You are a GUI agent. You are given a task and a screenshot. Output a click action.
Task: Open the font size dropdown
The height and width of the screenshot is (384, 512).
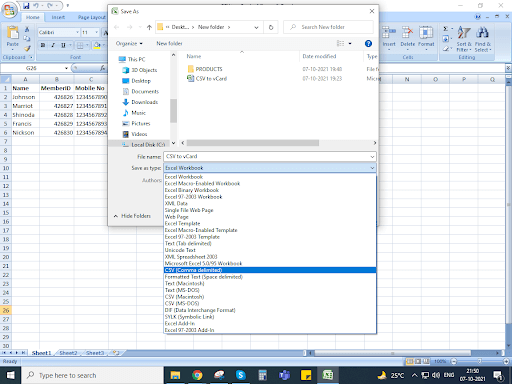click(x=97, y=32)
